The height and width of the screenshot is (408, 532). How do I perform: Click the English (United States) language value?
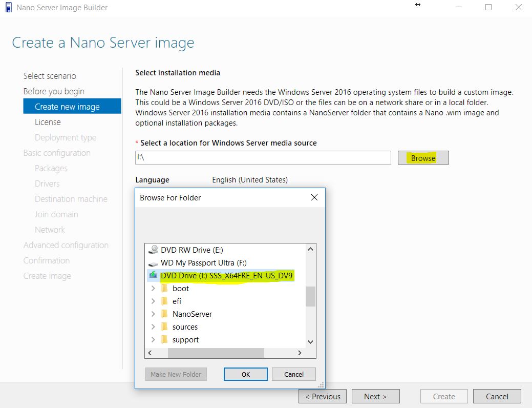(250, 180)
